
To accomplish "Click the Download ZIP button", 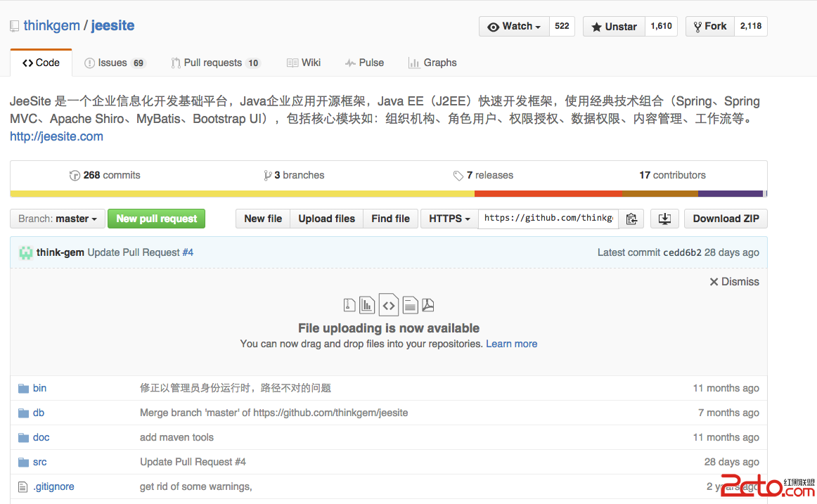I will click(x=726, y=219).
